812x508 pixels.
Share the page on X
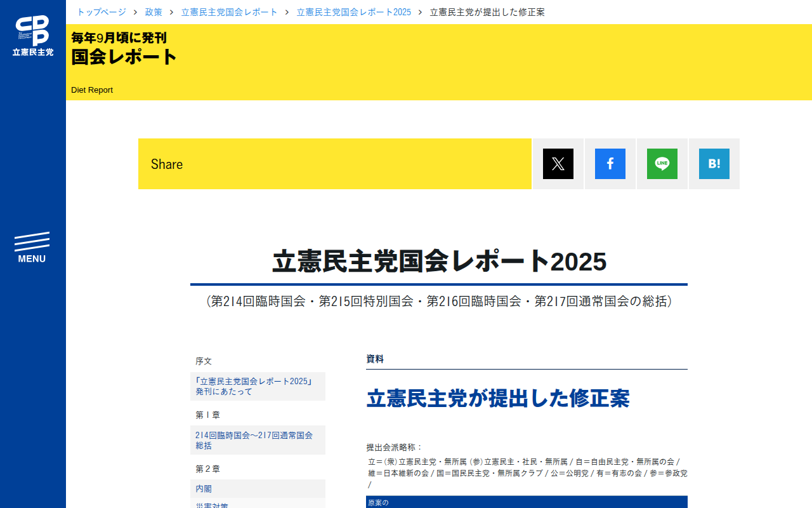pyautogui.click(x=558, y=164)
